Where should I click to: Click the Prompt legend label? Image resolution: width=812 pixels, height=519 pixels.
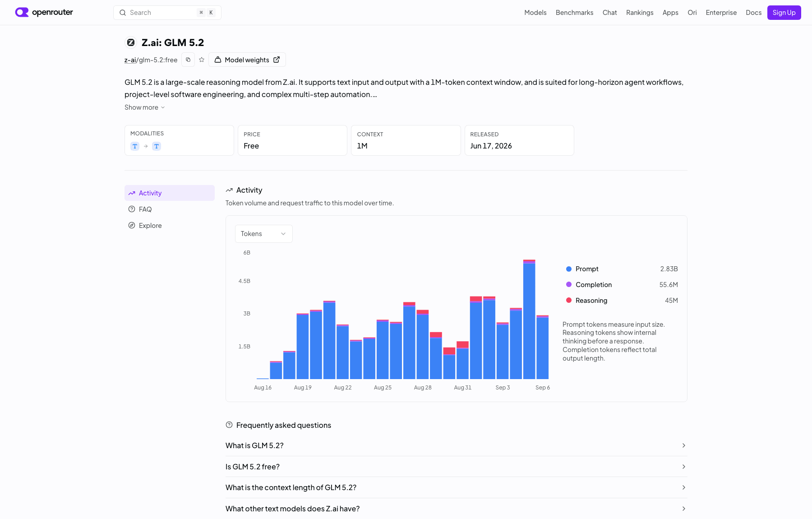pos(587,269)
